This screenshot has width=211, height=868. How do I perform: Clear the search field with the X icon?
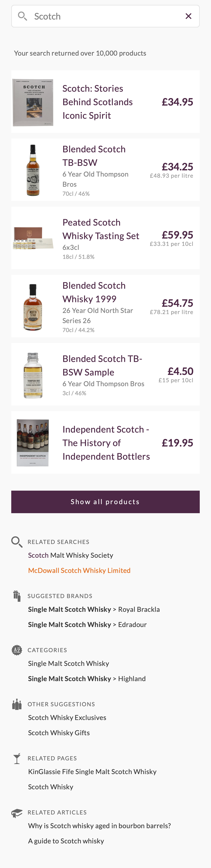(188, 16)
